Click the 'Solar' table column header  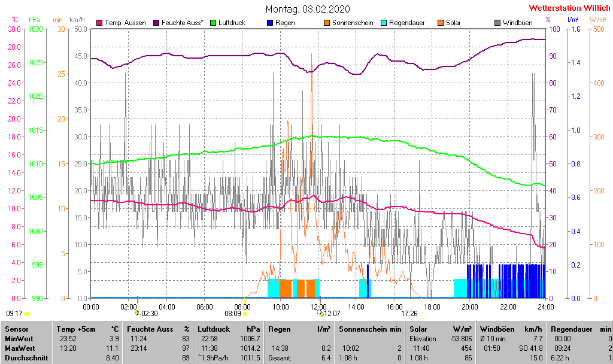[418, 329]
